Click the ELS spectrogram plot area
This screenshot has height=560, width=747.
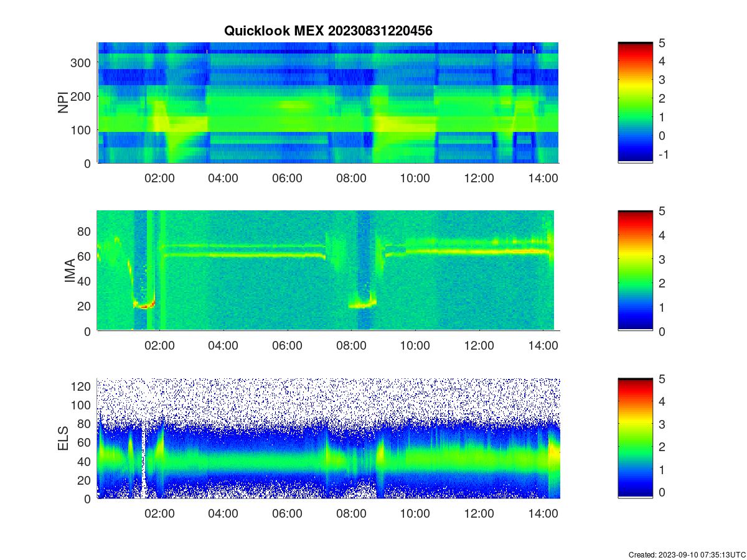(x=328, y=439)
